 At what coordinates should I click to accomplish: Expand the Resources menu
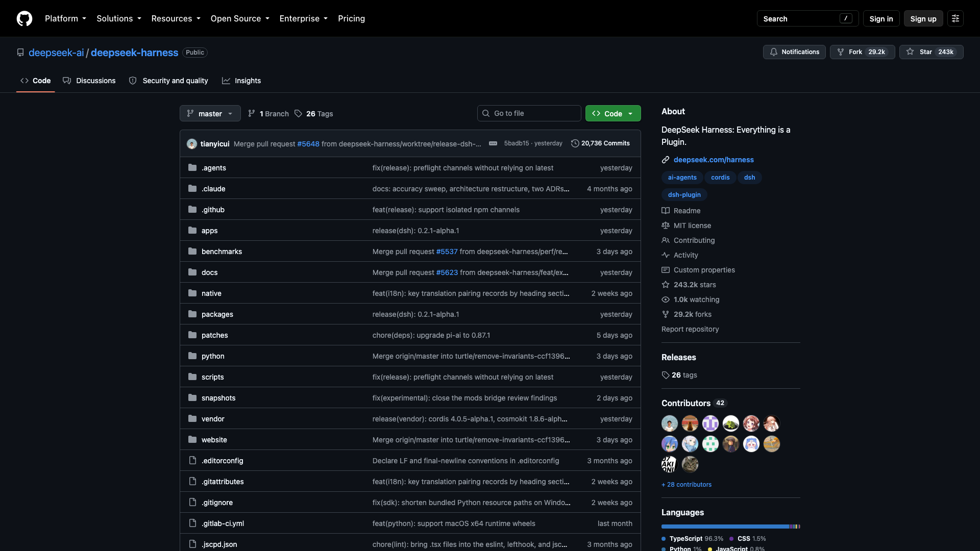pos(176,18)
